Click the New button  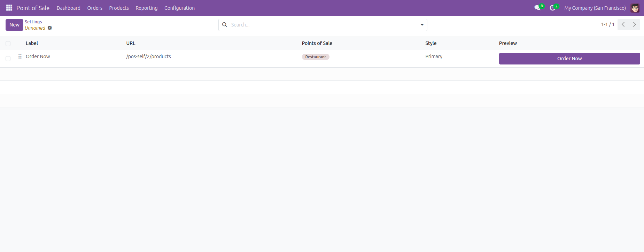coord(14,25)
